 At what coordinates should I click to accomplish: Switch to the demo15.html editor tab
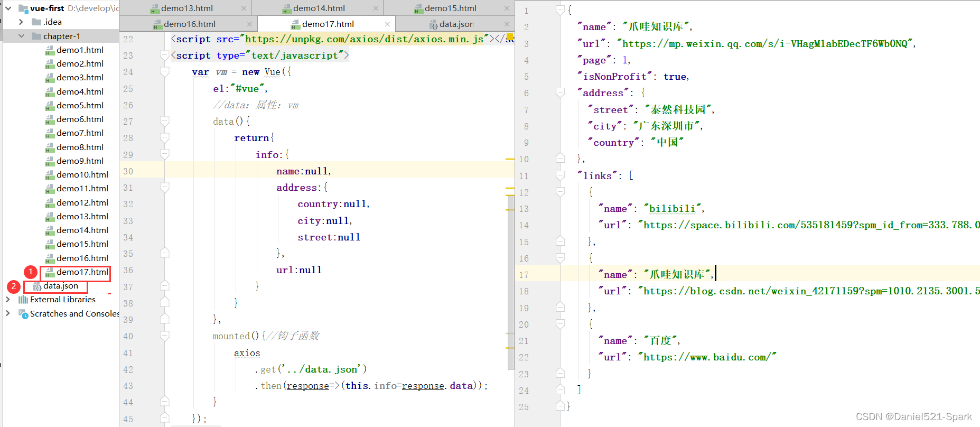(x=450, y=8)
